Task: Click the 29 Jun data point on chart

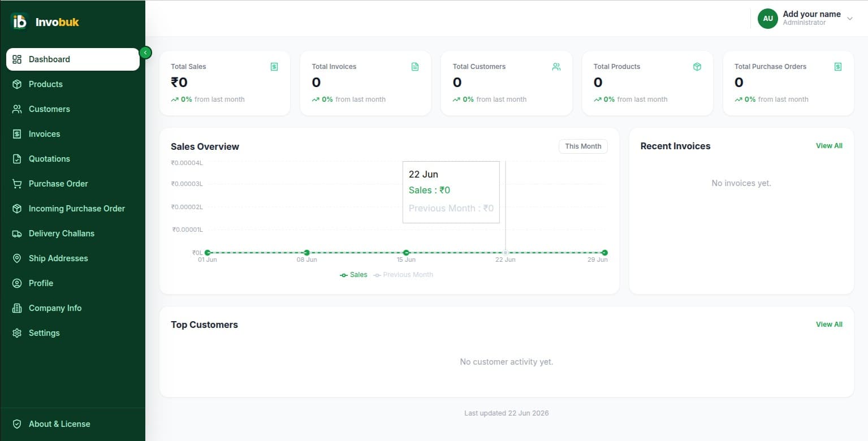Action: 604,253
